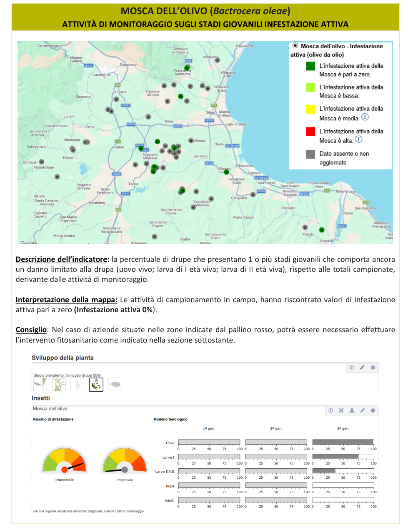Click SS534 road shield near Doria
The width and height of the screenshot is (408, 532).
178,126
